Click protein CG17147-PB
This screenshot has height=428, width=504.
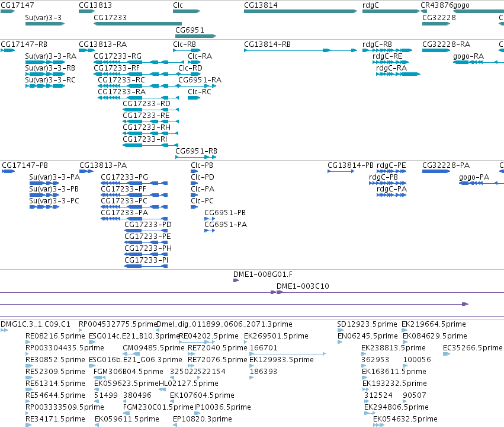tap(9, 171)
